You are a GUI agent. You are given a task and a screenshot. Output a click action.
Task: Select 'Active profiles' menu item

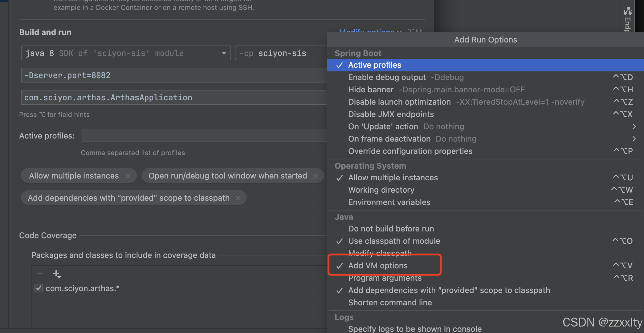click(375, 65)
